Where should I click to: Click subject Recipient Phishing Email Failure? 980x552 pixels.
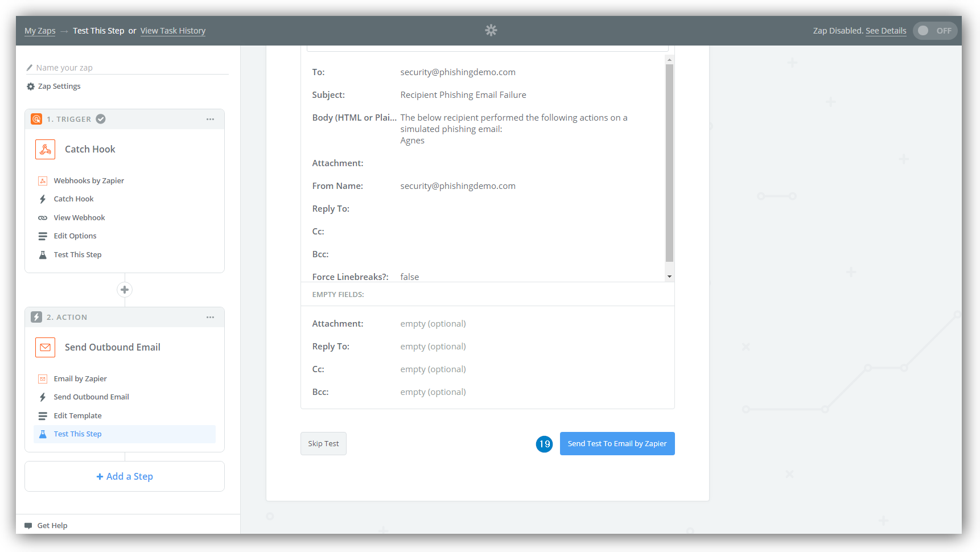[x=463, y=95]
